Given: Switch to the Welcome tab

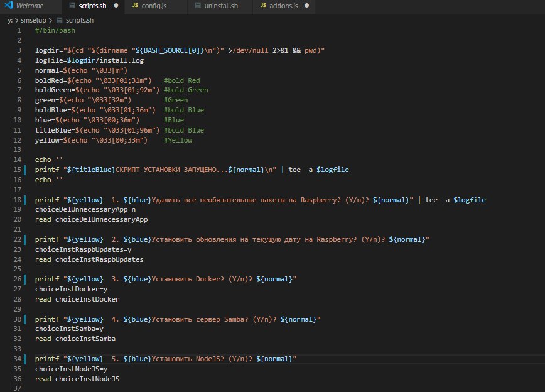Looking at the screenshot, I should 29,6.
